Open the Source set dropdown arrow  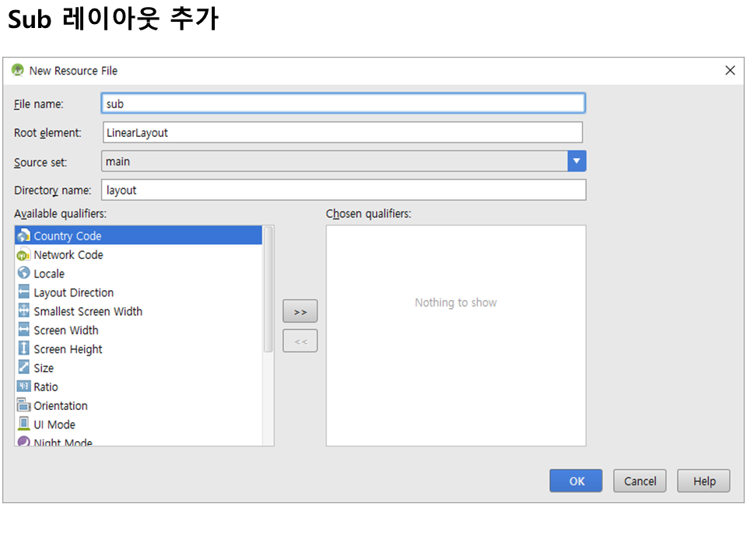tap(576, 161)
